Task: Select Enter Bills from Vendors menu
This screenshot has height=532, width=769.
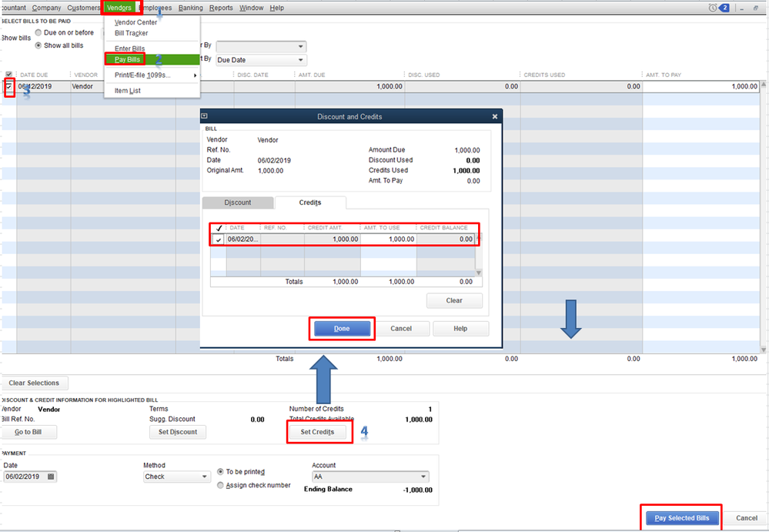Action: 129,49
